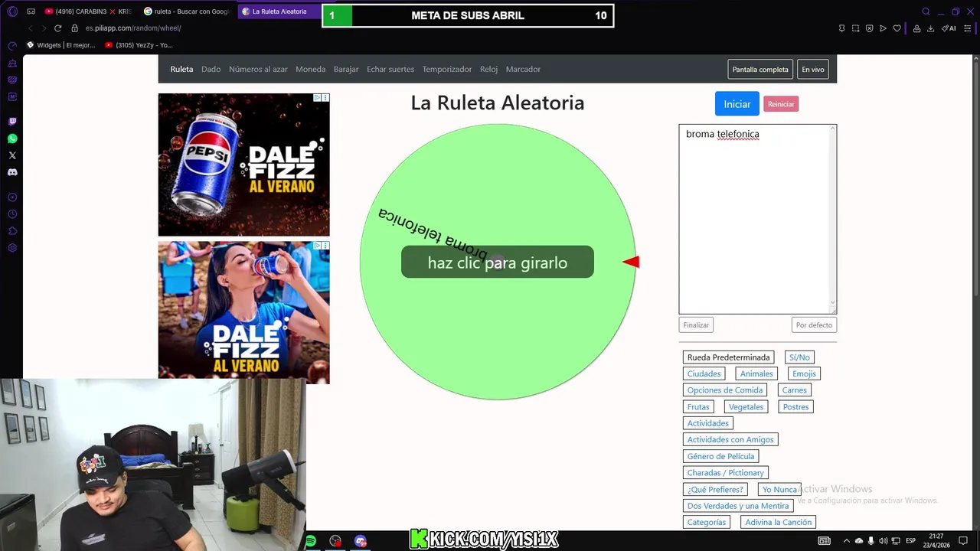
Task: Open the Easy Setup sliders icon
Action: (x=968, y=28)
